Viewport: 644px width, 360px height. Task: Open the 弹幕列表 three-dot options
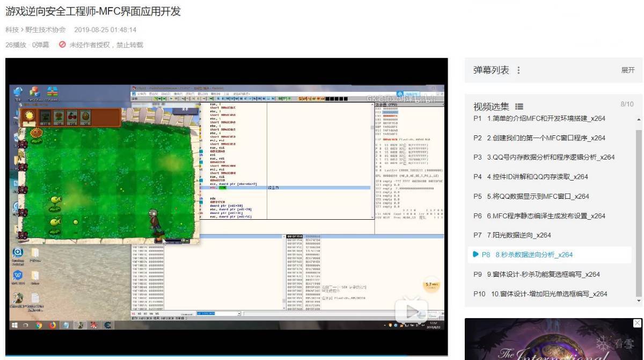pos(518,70)
